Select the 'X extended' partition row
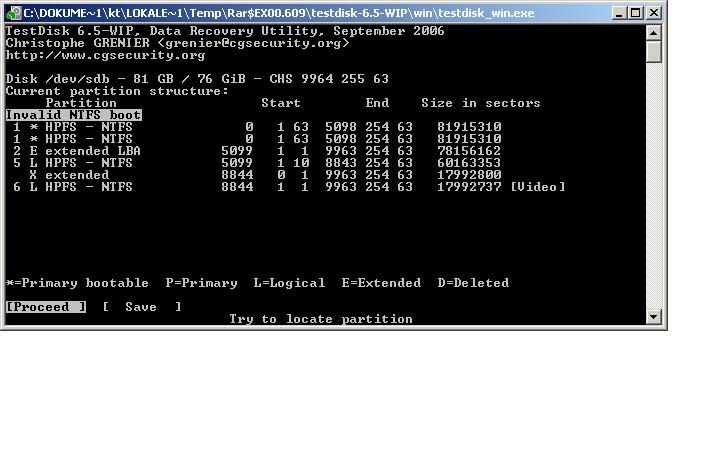Viewport: 720px width, 450px height. click(265, 175)
